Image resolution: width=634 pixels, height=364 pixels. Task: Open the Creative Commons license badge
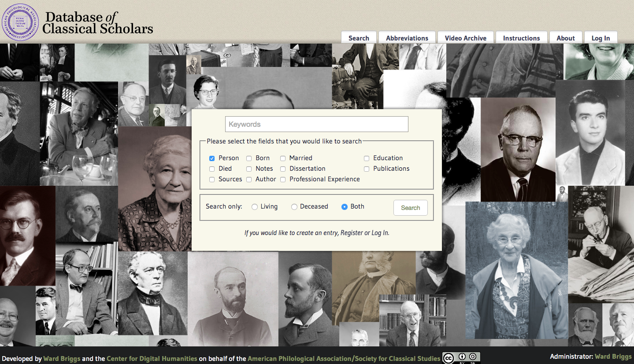click(461, 358)
